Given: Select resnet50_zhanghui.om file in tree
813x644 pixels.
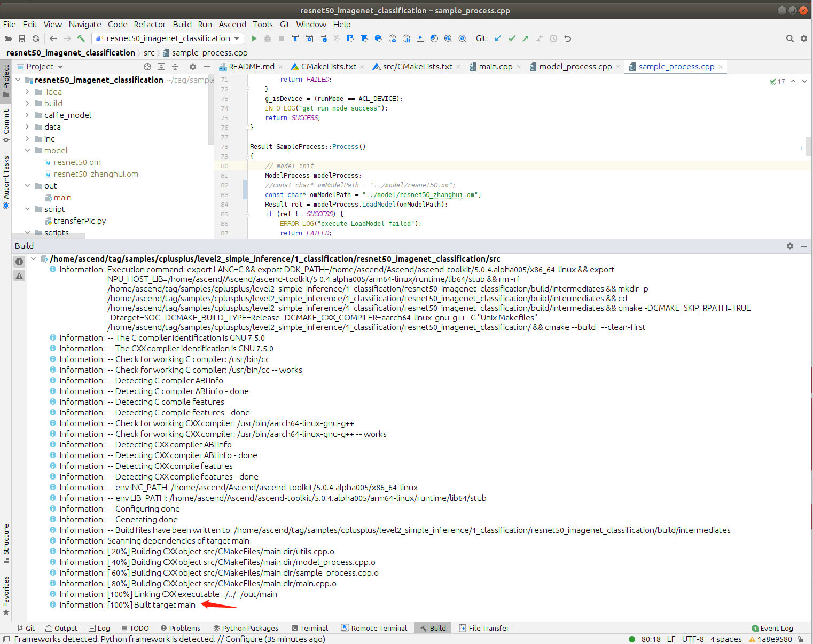Looking at the screenshot, I should [96, 174].
